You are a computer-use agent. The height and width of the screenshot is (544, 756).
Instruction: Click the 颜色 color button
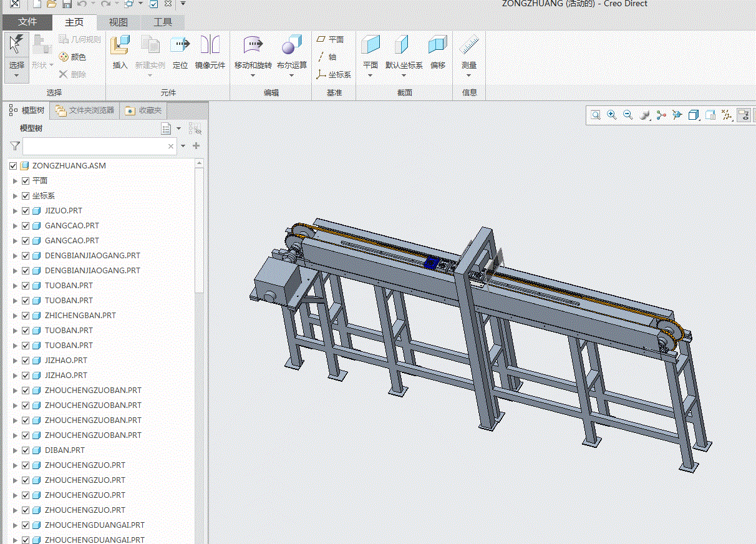tap(72, 57)
